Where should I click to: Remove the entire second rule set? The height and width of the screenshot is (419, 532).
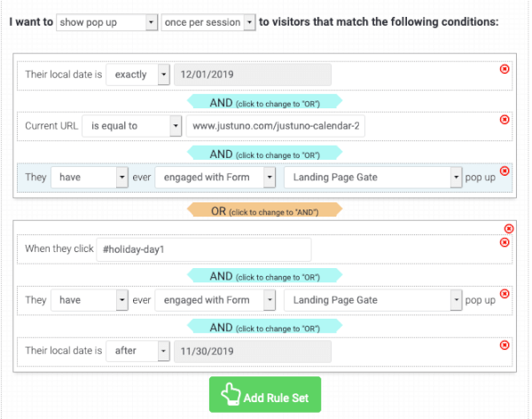click(x=508, y=228)
